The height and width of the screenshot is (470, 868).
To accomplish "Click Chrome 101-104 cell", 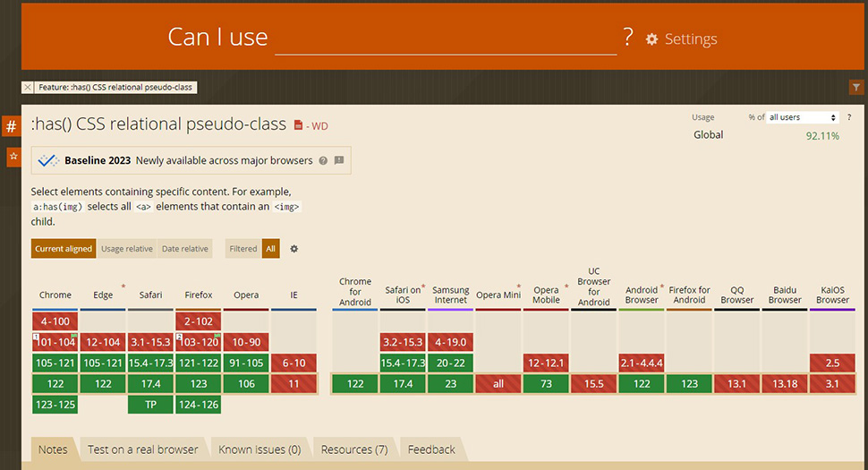I will [55, 342].
